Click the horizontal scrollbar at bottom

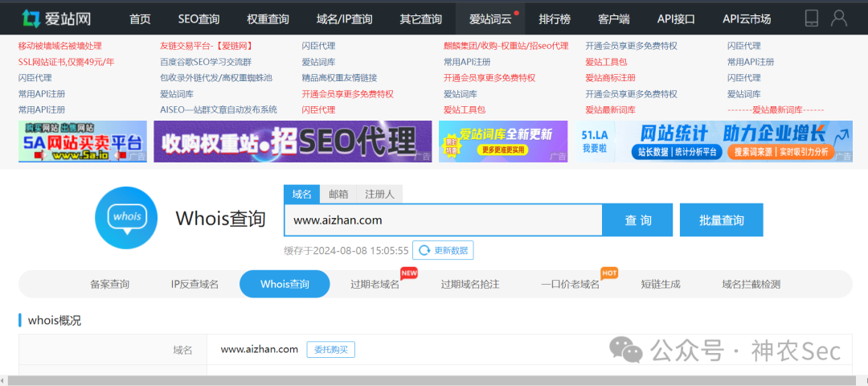(x=432, y=380)
